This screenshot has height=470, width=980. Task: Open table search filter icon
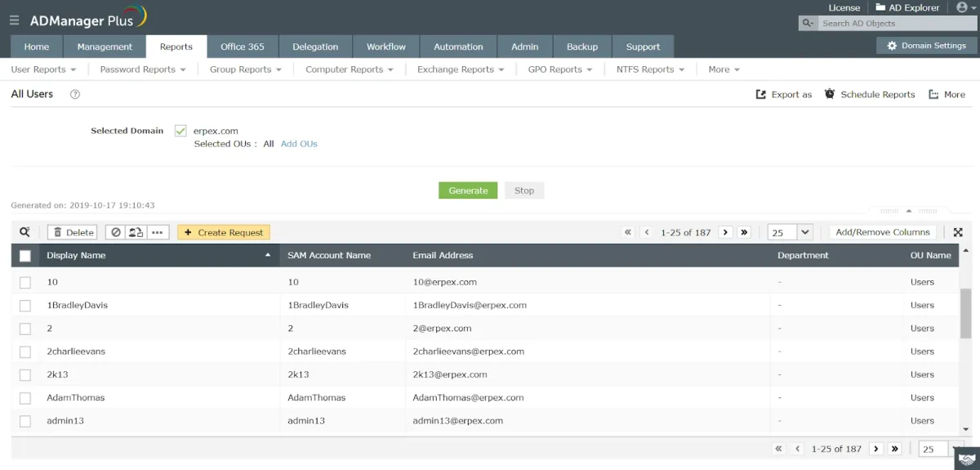25,232
